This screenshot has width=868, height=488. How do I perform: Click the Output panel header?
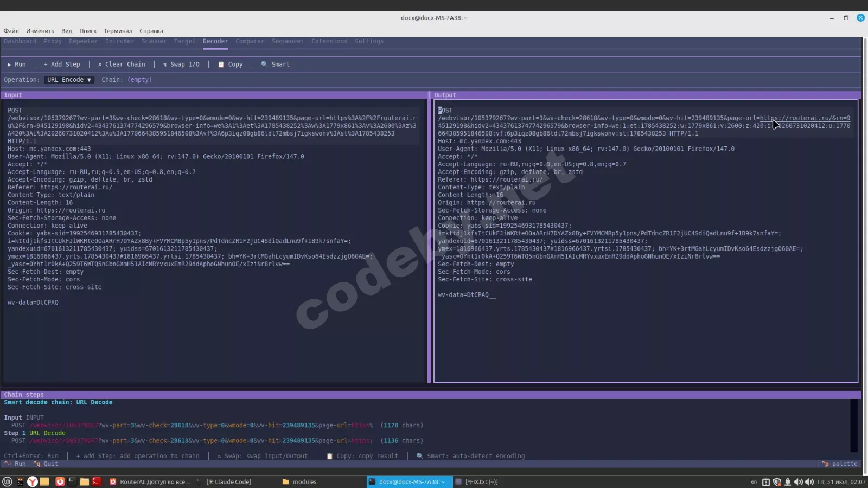(646, 95)
